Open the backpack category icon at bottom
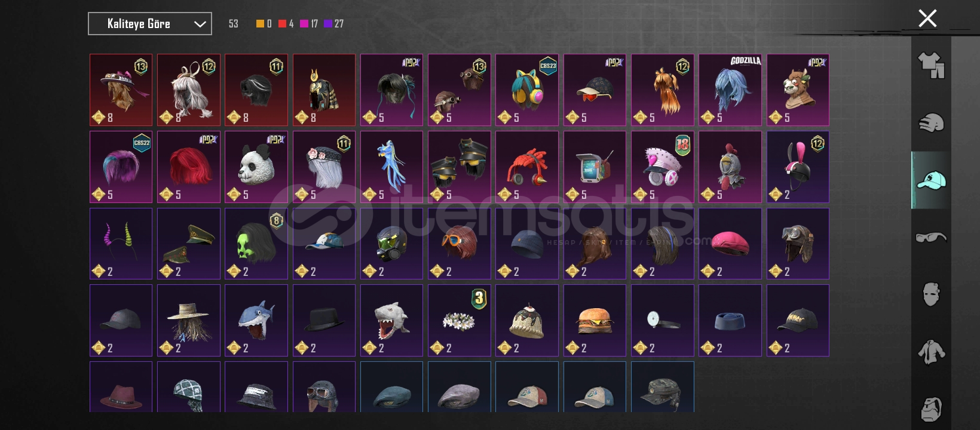Image resolution: width=980 pixels, height=430 pixels. coord(931,409)
